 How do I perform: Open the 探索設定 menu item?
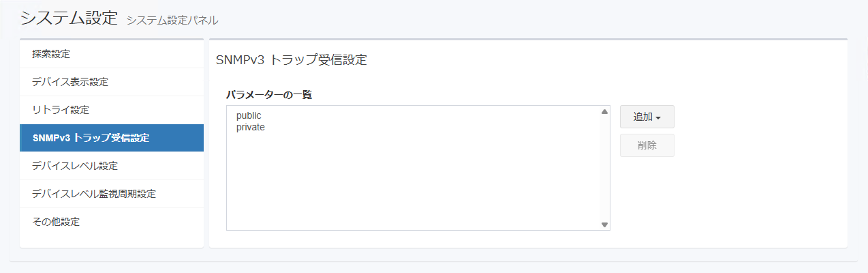pyautogui.click(x=112, y=54)
